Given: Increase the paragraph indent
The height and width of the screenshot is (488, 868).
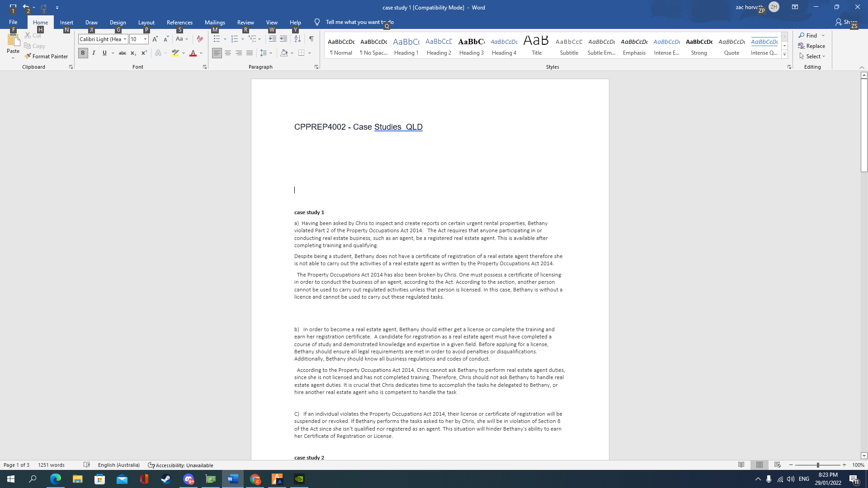Looking at the screenshot, I should (x=283, y=39).
